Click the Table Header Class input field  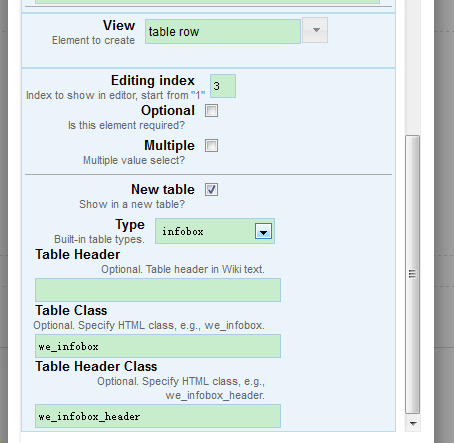[158, 416]
